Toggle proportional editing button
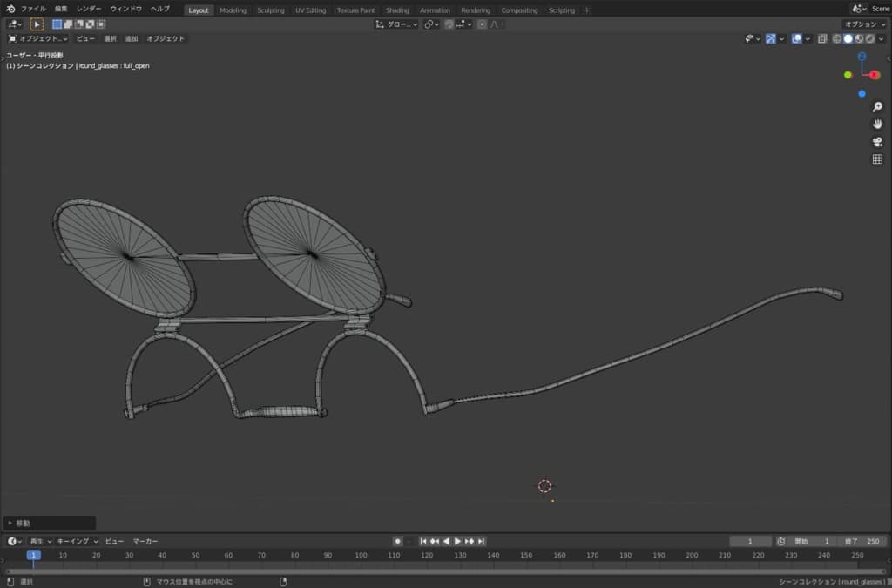This screenshot has height=588, width=892. pyautogui.click(x=482, y=24)
